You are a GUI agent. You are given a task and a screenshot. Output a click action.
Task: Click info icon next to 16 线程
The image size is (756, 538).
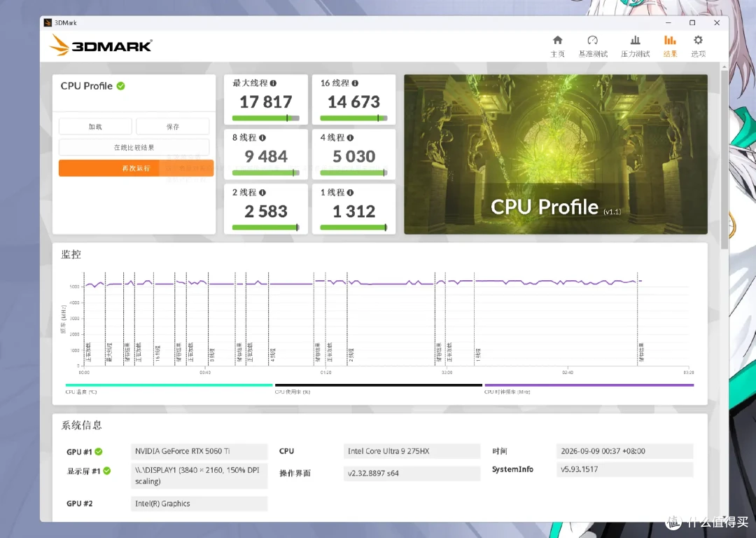pos(355,83)
